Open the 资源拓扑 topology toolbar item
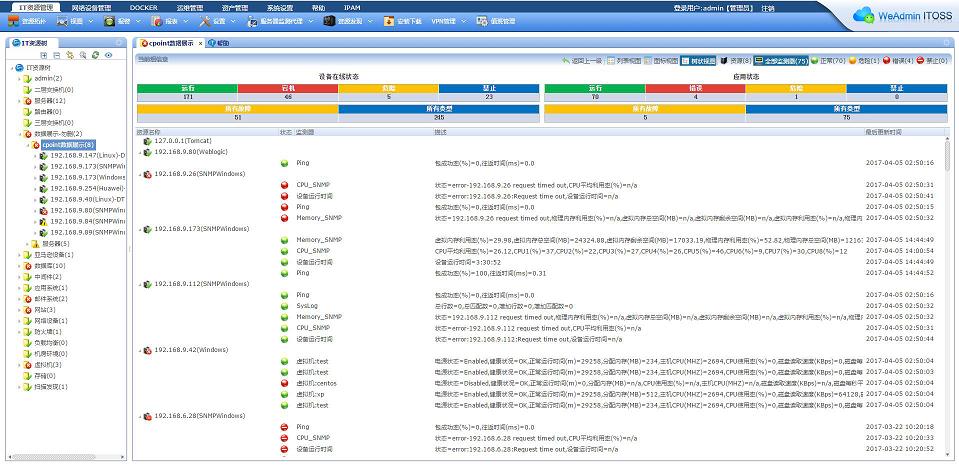959x465 pixels. pyautogui.click(x=28, y=20)
